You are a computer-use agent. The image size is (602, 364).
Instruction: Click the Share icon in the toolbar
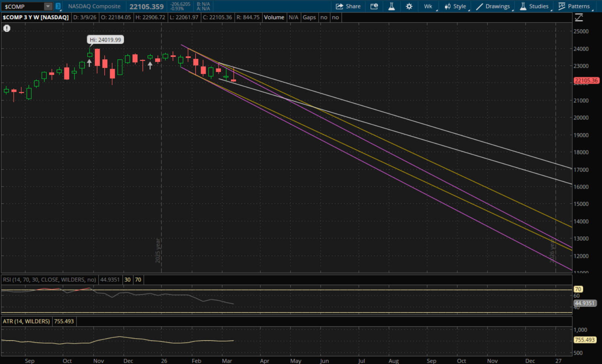tap(340, 6)
